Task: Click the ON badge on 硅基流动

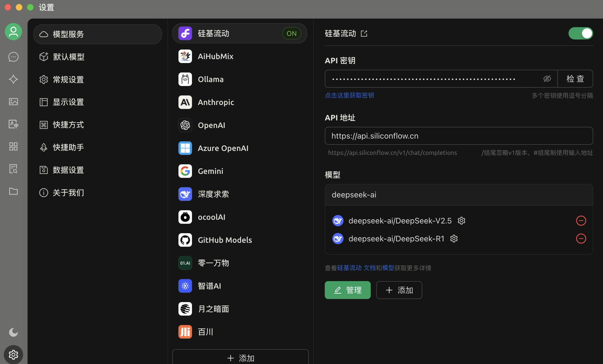Action: pos(291,33)
